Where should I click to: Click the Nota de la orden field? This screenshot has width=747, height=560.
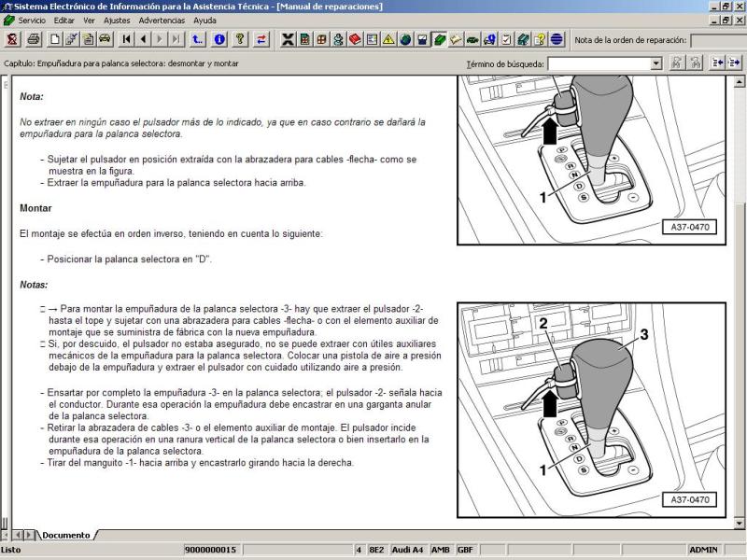(718, 40)
